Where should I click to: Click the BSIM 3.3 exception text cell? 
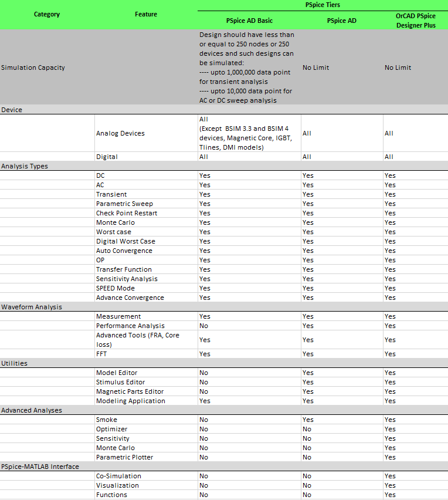pyautogui.click(x=249, y=133)
